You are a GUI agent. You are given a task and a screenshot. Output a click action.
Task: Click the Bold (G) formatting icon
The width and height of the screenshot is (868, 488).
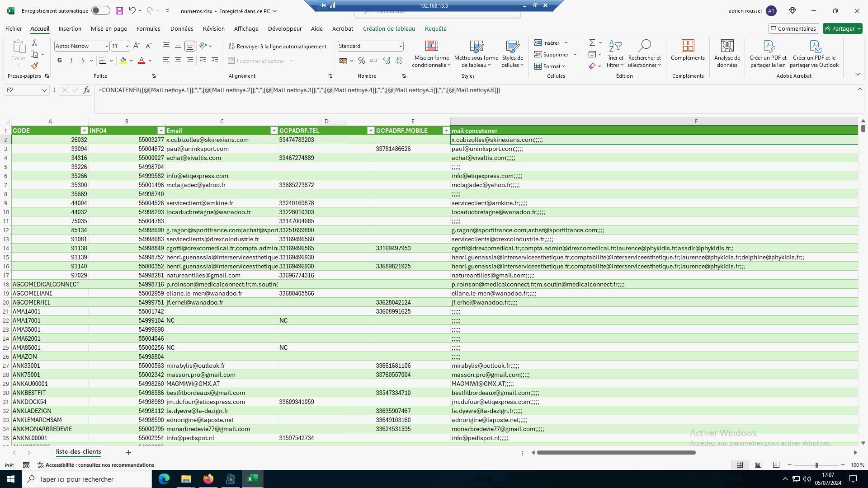(x=59, y=61)
